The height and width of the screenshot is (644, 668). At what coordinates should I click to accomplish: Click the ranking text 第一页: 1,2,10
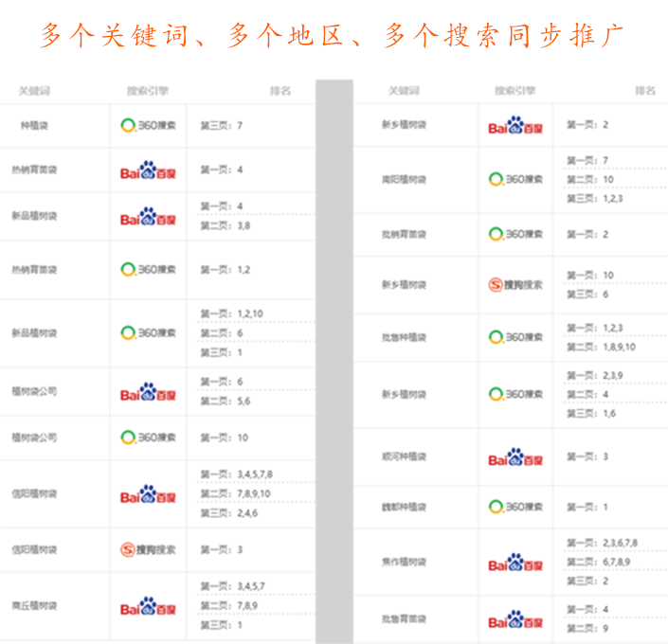point(232,313)
